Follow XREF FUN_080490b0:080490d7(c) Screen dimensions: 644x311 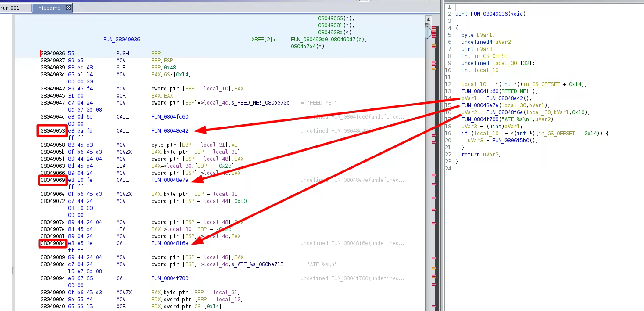[x=329, y=40]
